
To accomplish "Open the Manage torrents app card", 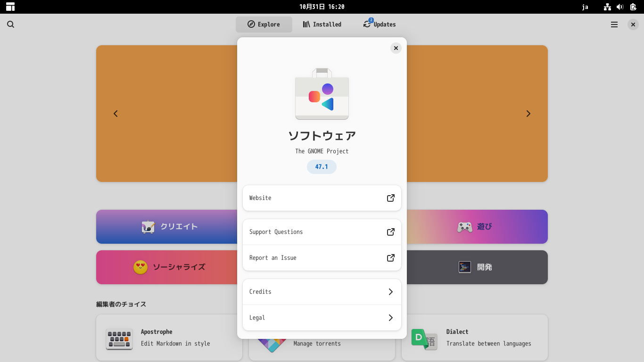I will pyautogui.click(x=322, y=350).
